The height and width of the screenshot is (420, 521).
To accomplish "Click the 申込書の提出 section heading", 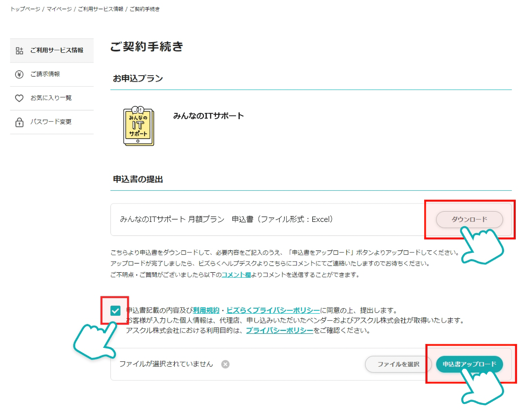I will (138, 179).
